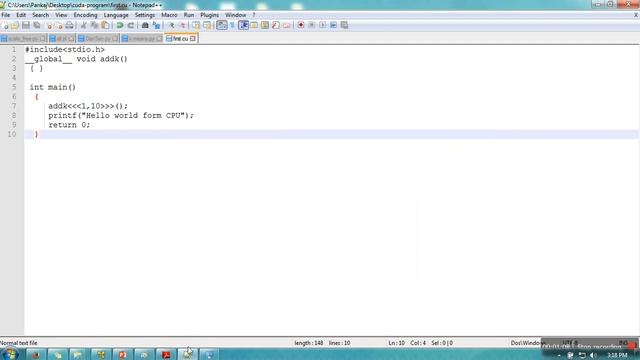
Task: Select the first.cu document tab
Action: (x=180, y=38)
